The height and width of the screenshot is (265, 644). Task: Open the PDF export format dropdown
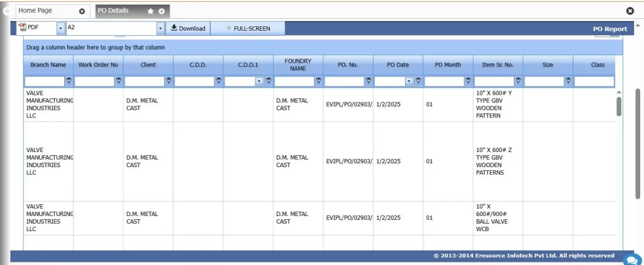pos(60,28)
